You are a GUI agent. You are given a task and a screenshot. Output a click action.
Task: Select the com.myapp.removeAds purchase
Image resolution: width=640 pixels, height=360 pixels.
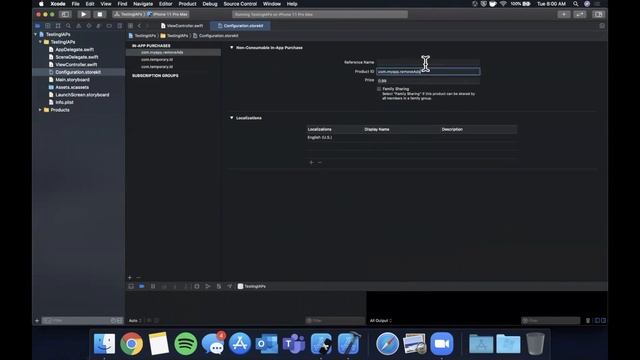pos(173,52)
